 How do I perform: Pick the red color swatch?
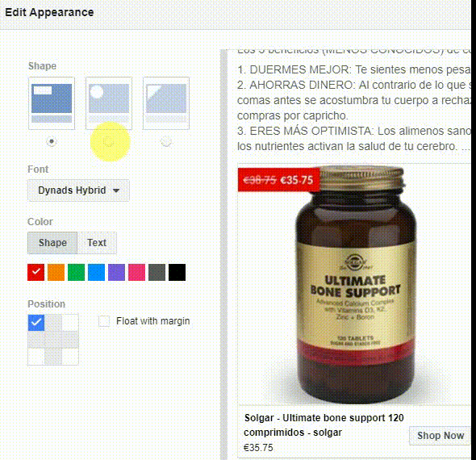(x=35, y=272)
